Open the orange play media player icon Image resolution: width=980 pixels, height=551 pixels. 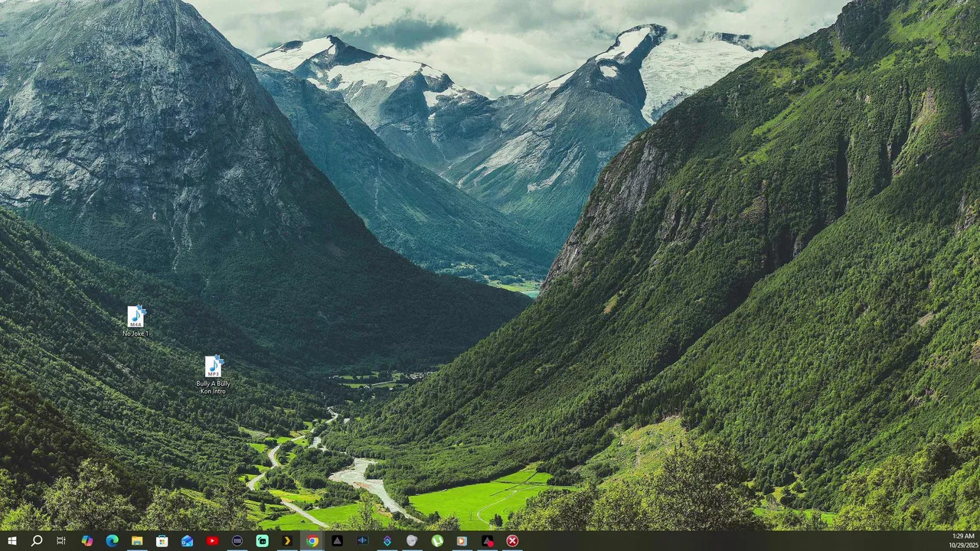pyautogui.click(x=462, y=541)
